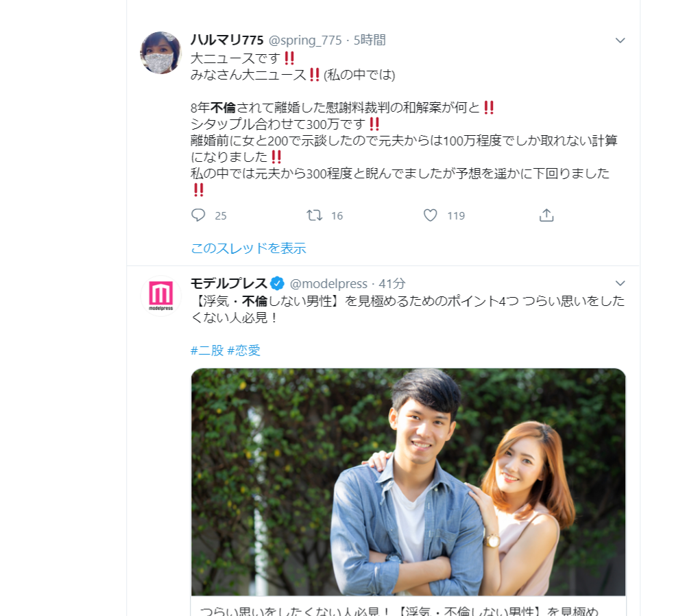Viewport: 698px width, 616px height.
Task: Open the 5時間 timestamp link
Action: point(371,40)
